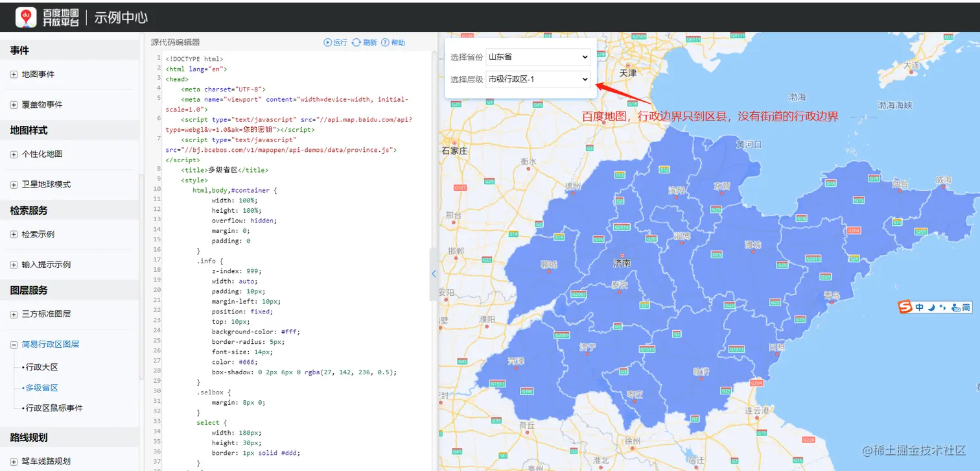Toggle punctuation mode in the Sogou toolbar
The image size is (980, 471).
click(x=942, y=308)
